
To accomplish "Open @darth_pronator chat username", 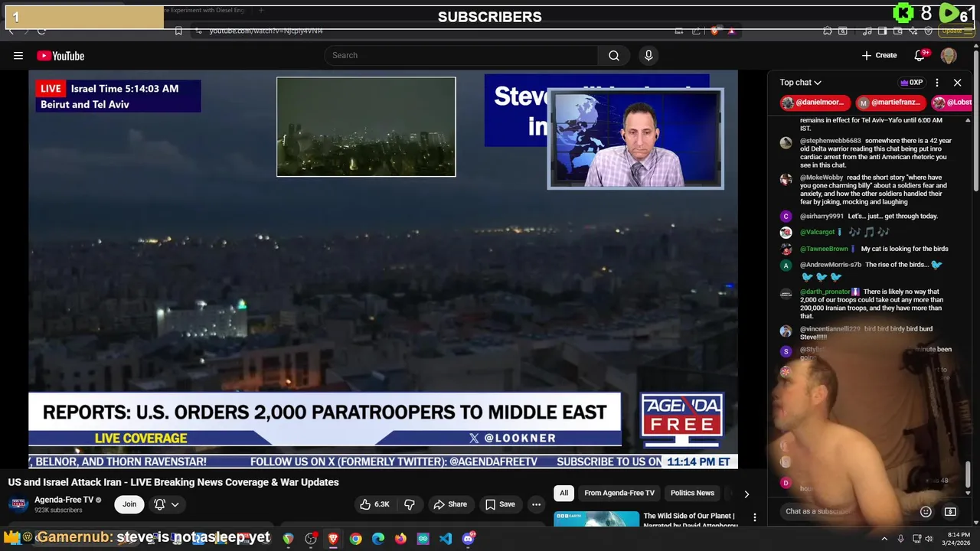I will coord(825,292).
